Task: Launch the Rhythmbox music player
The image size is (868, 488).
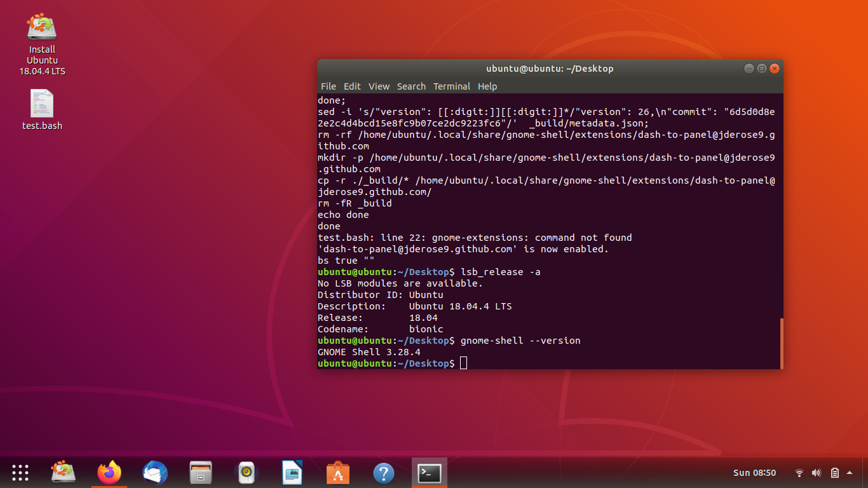Action: coord(246,472)
